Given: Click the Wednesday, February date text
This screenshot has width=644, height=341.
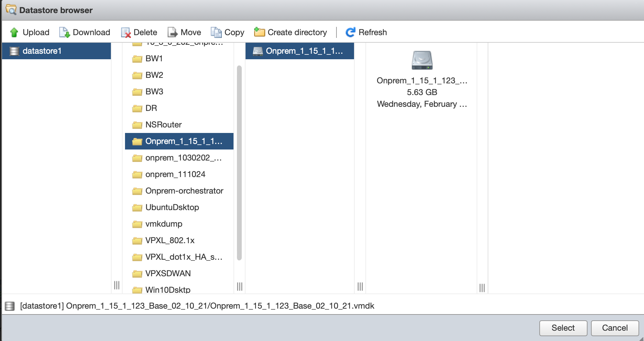Looking at the screenshot, I should pyautogui.click(x=422, y=104).
